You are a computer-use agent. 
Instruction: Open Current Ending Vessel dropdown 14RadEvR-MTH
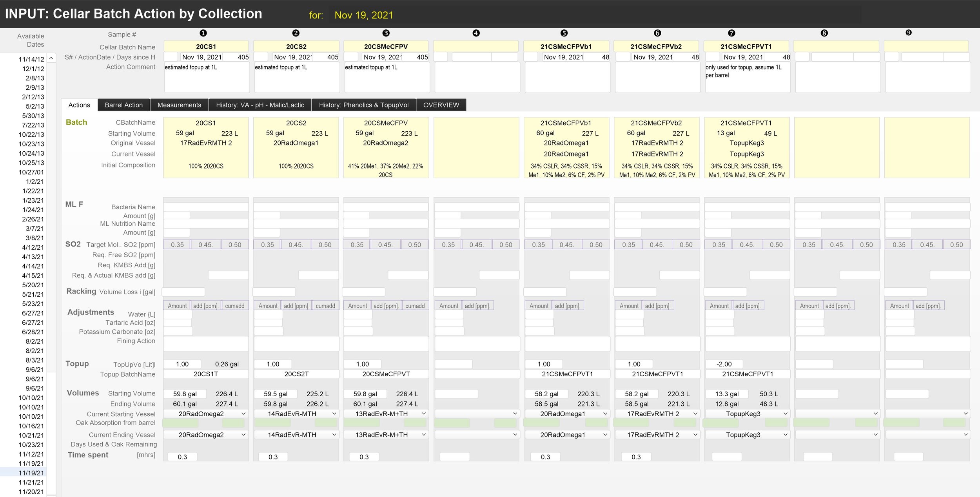296,435
